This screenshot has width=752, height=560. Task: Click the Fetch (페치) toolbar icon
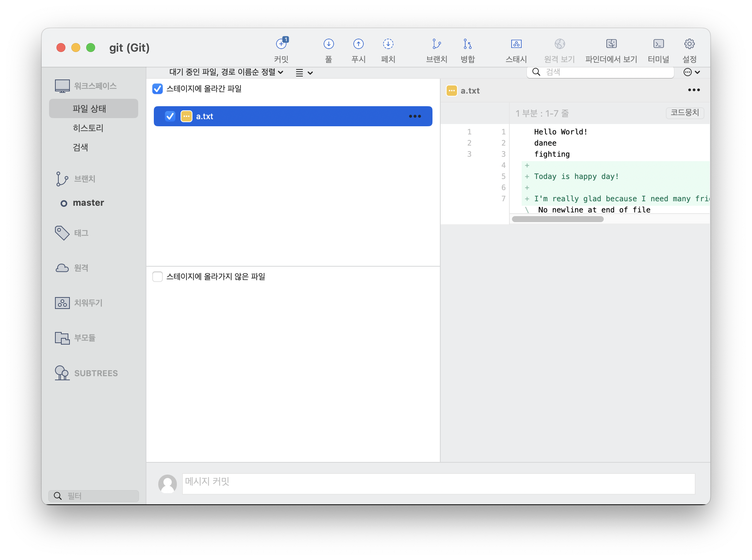tap(388, 44)
